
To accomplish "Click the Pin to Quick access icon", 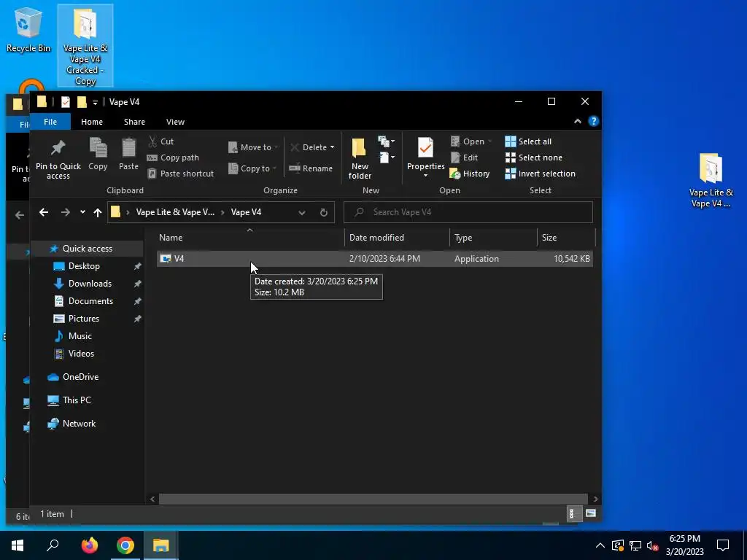I will pyautogui.click(x=58, y=147).
